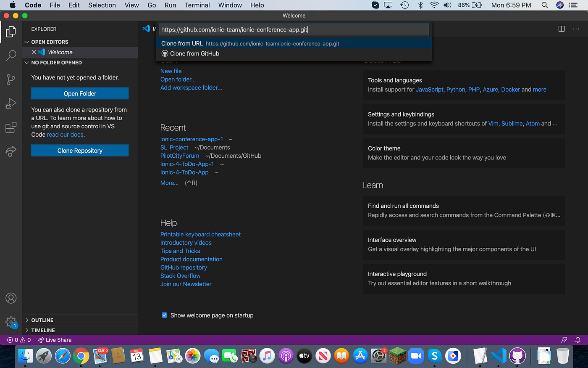Open Find and run all commands card
The width and height of the screenshot is (588, 368).
[x=464, y=210]
